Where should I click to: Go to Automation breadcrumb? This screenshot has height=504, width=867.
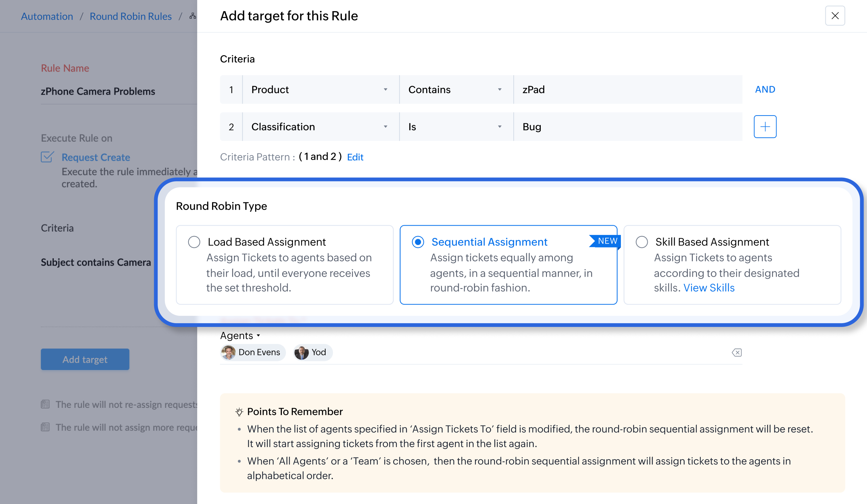(47, 16)
